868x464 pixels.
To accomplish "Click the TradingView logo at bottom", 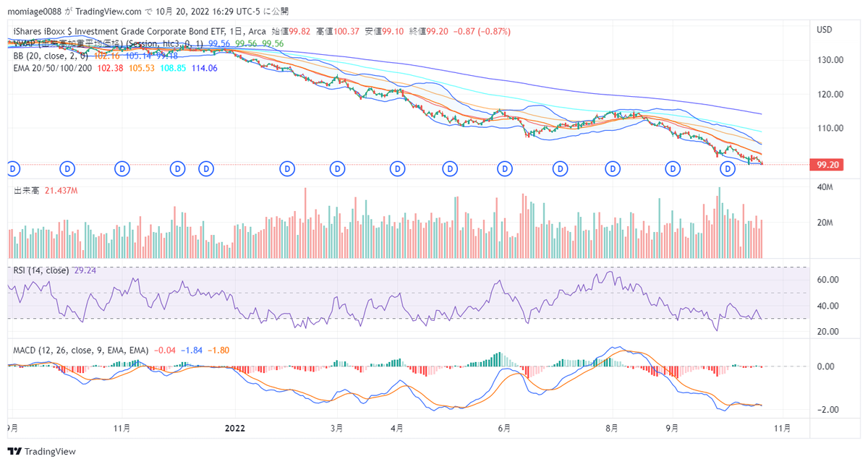I will pos(42,451).
